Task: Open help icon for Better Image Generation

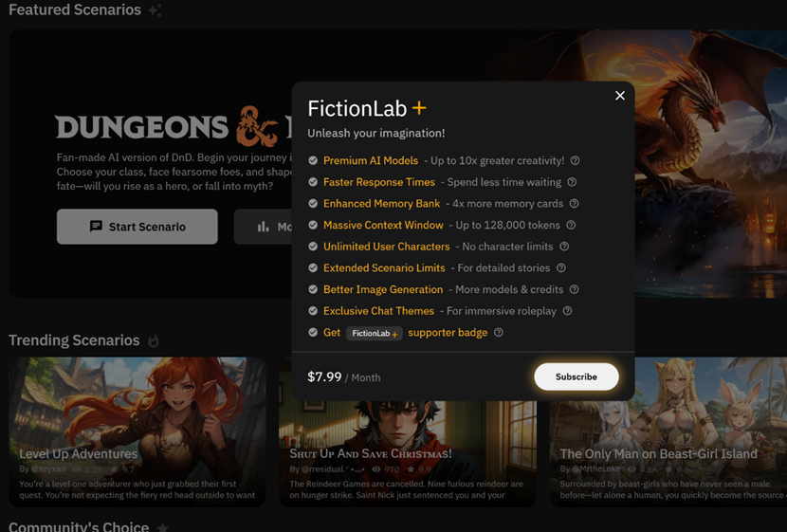Action: tap(575, 289)
